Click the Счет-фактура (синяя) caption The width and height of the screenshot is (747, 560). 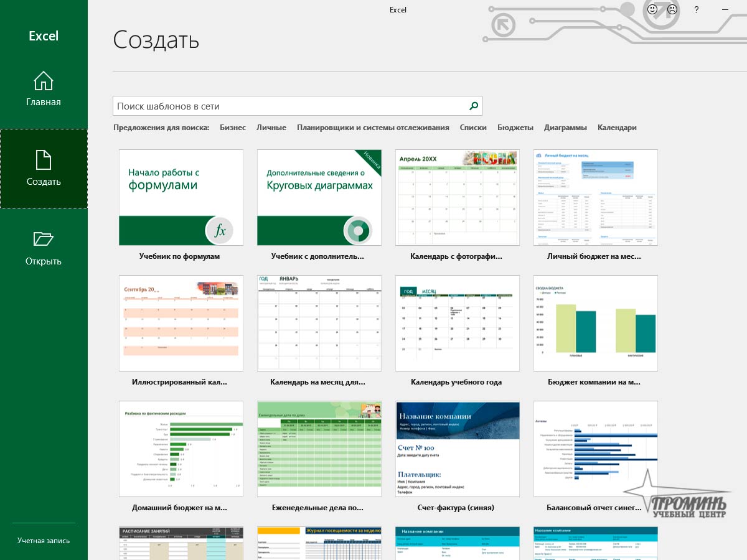click(456, 508)
